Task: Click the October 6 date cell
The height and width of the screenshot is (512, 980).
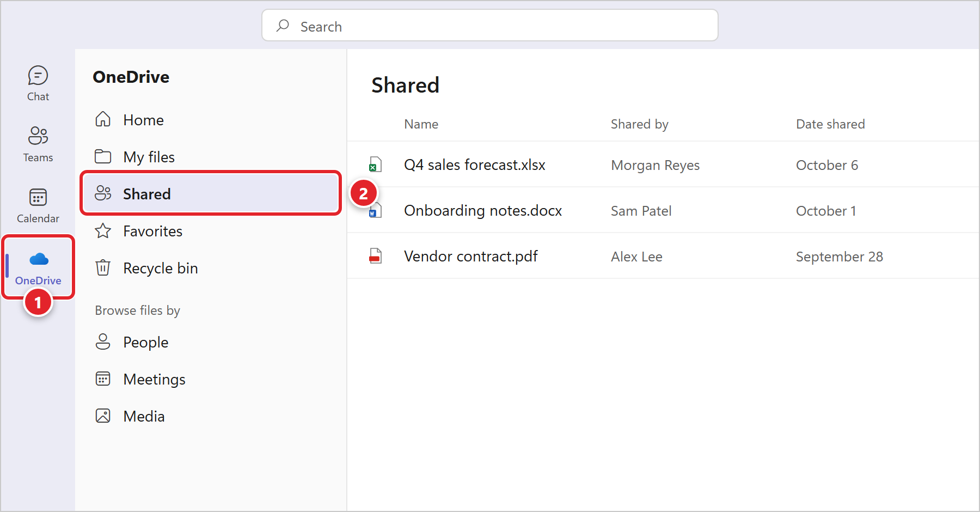Action: point(827,165)
